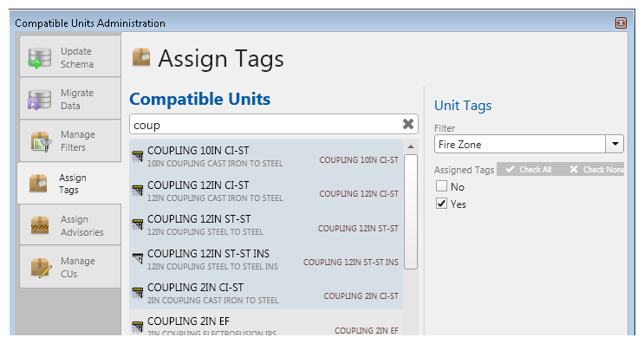Select the COUPLING 2IN EF list item
The width and height of the screenshot is (644, 344).
pyautogui.click(x=266, y=326)
